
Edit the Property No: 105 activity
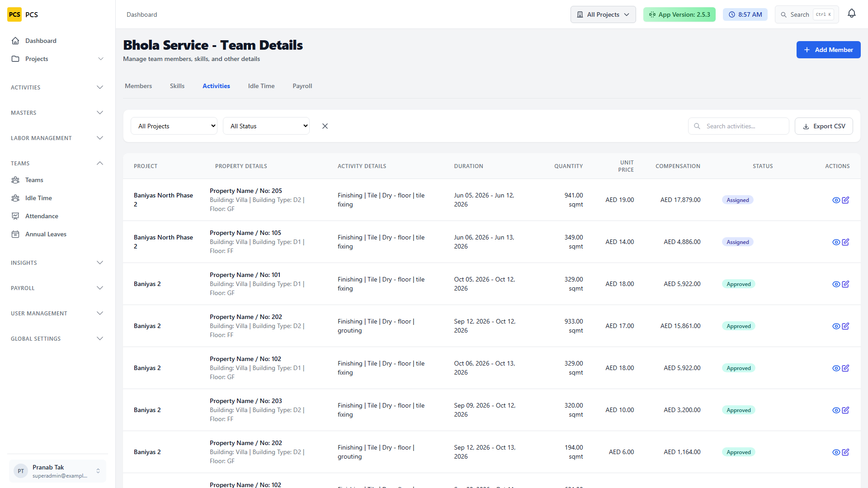[x=845, y=242]
